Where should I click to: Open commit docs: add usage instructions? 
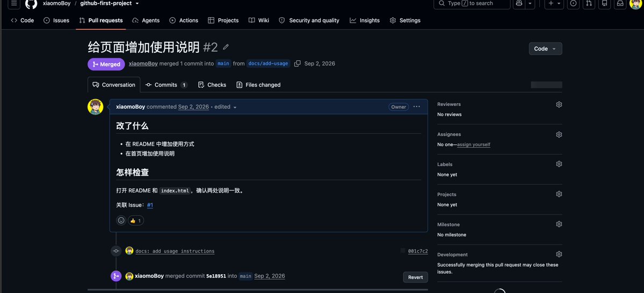click(175, 251)
